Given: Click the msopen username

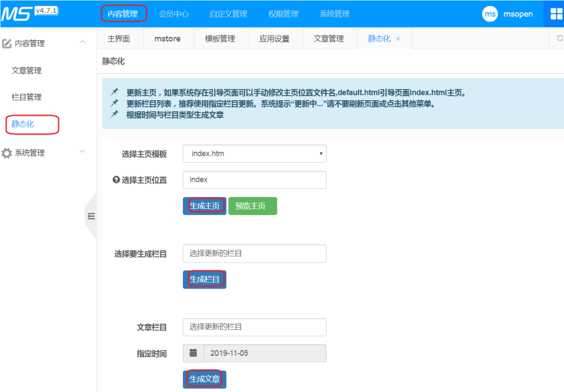Looking at the screenshot, I should [x=518, y=14].
